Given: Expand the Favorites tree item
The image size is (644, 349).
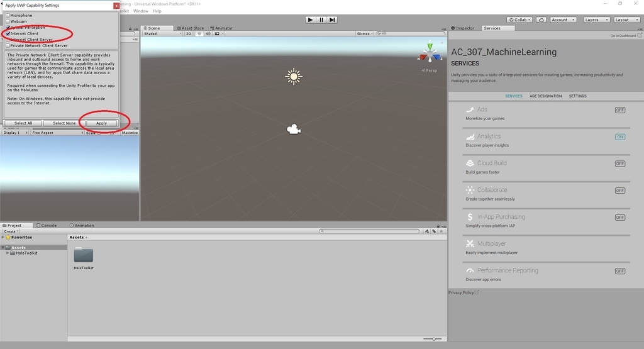Looking at the screenshot, I should 3,237.
